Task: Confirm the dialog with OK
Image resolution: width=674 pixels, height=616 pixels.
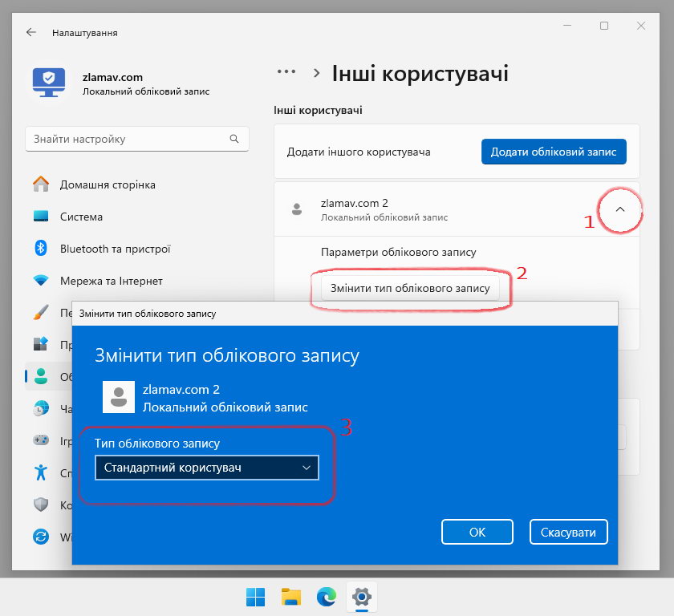Action: click(x=477, y=532)
